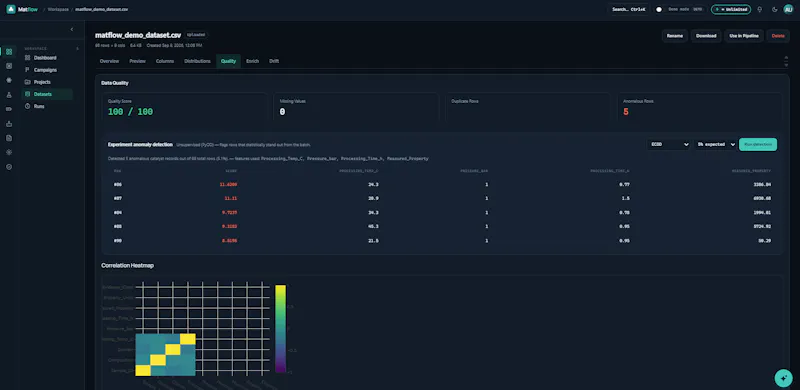Switch to the Overview tab
Viewport: 800px width, 390px height.
[109, 61]
